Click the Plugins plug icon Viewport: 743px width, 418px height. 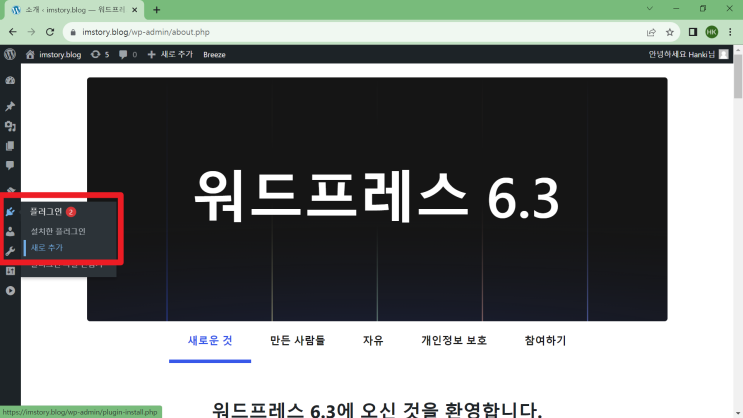pos(10,211)
